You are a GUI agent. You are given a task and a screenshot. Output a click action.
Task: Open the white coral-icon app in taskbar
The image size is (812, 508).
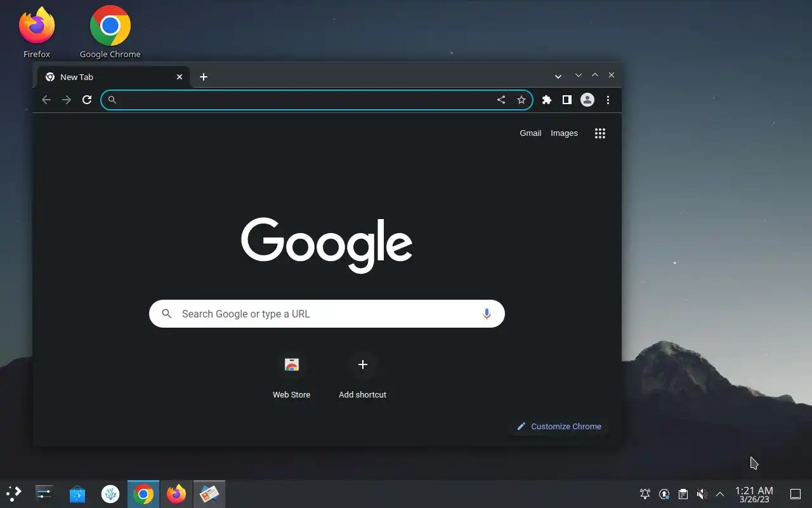point(110,493)
